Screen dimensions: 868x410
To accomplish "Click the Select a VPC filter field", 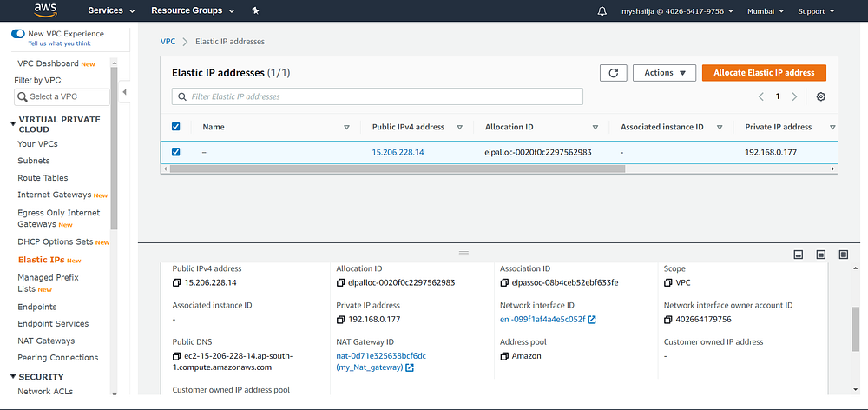I will point(62,96).
